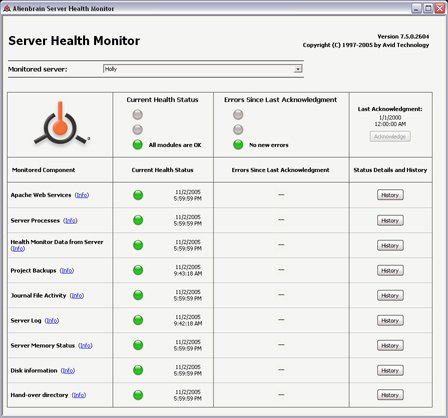Open the Info link for Server Memory Status

tap(85, 345)
